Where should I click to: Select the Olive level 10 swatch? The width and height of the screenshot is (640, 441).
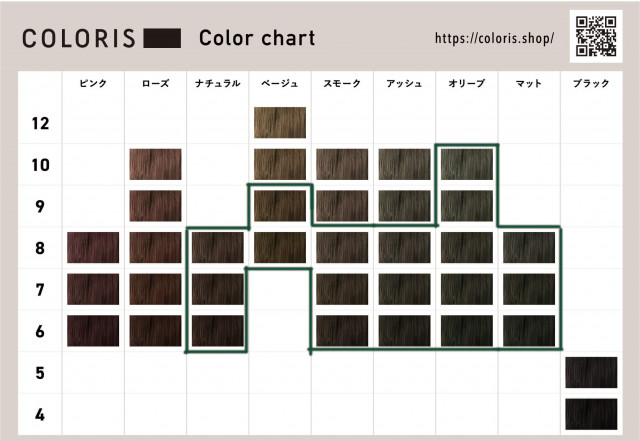point(467,164)
